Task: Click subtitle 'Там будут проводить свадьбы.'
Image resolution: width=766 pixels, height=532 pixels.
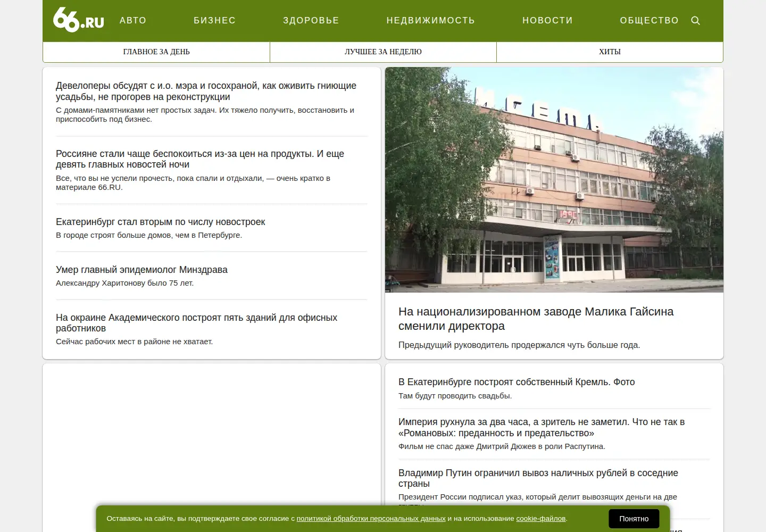Action: tap(455, 396)
